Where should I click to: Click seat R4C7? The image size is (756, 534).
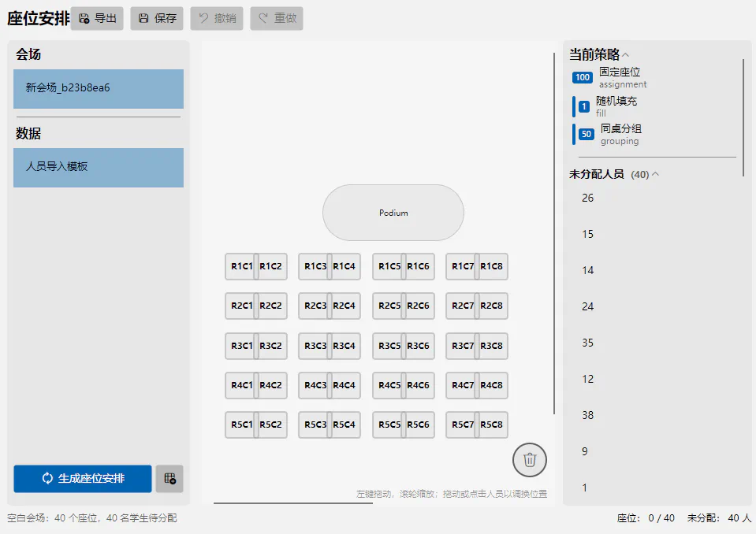click(x=462, y=385)
